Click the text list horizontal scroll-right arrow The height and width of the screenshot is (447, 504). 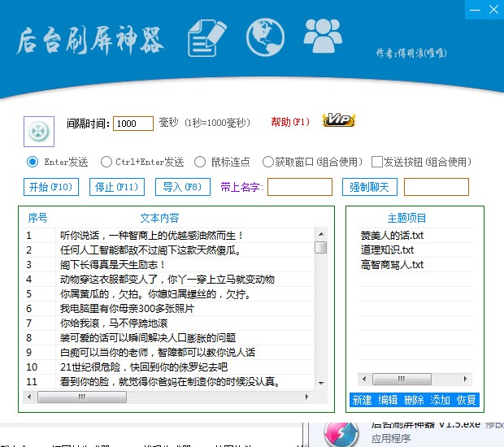[x=307, y=397]
